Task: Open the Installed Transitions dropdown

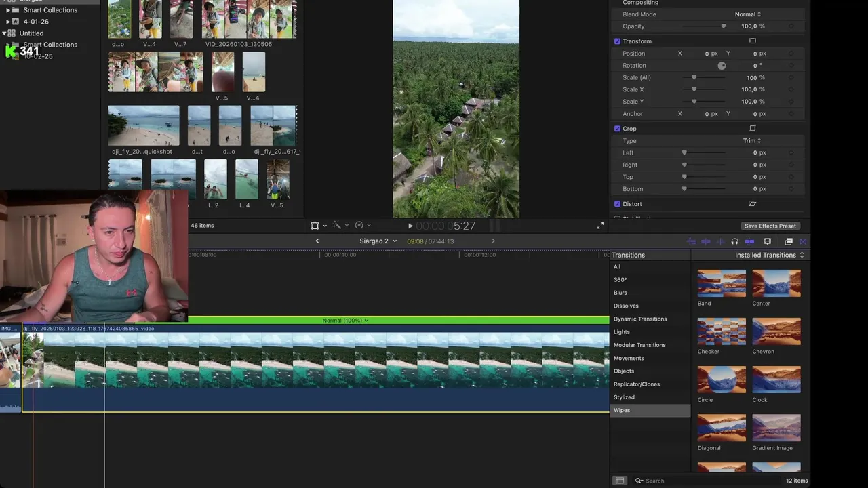Action: (770, 255)
